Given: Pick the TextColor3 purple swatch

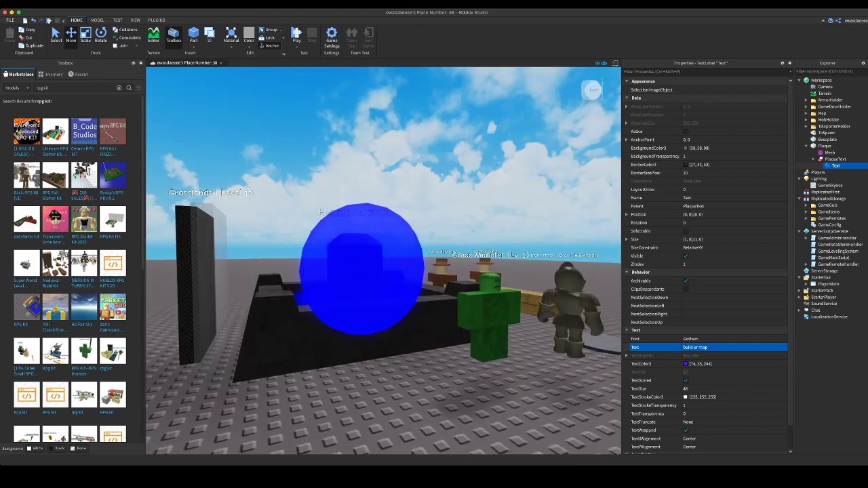Looking at the screenshot, I should coord(686,364).
